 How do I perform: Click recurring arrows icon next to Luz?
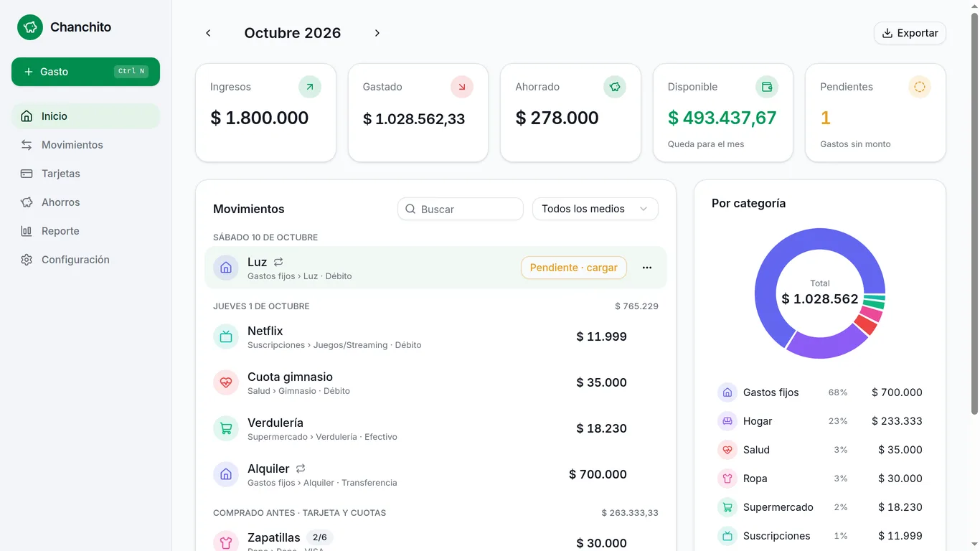tap(278, 263)
